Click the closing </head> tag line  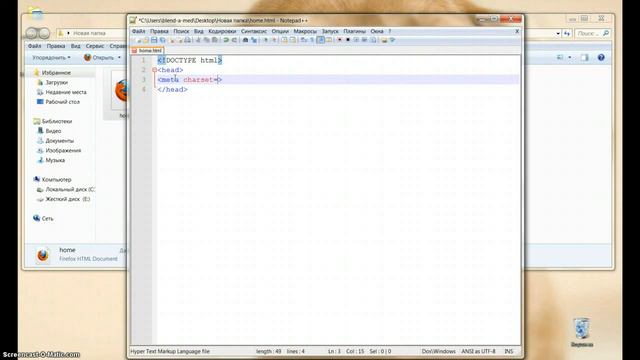point(173,89)
